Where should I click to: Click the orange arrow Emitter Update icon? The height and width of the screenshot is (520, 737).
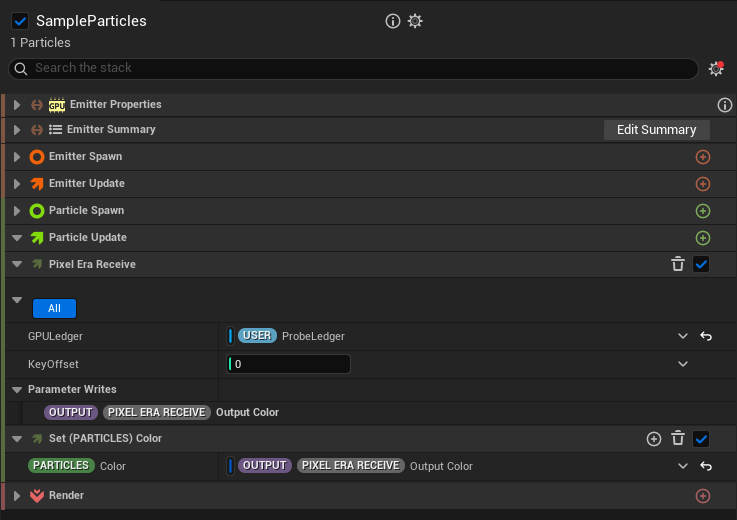coord(37,184)
